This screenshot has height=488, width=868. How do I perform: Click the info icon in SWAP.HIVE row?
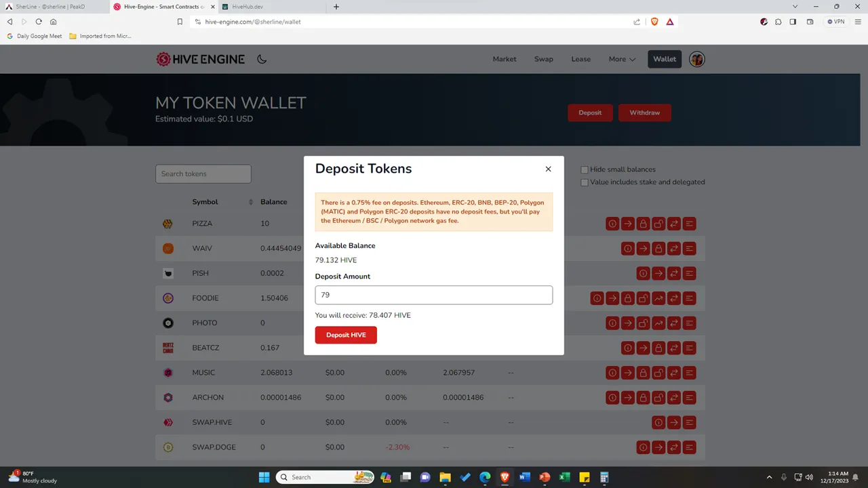658,422
